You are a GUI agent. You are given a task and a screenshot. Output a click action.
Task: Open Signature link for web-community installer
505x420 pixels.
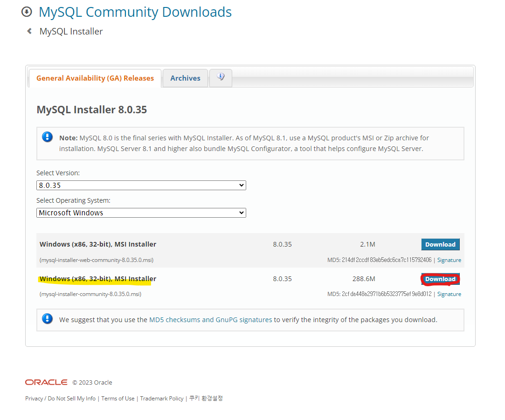coord(449,260)
